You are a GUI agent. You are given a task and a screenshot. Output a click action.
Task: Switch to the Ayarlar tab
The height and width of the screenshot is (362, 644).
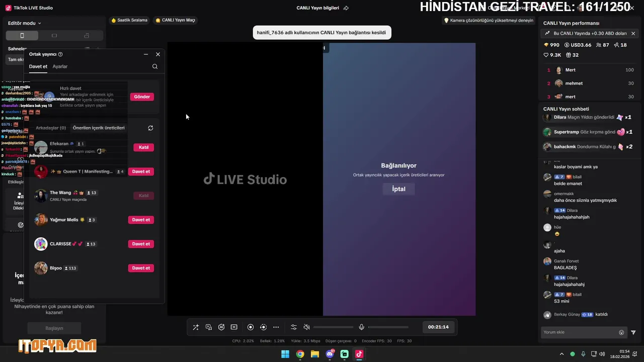pos(60,66)
